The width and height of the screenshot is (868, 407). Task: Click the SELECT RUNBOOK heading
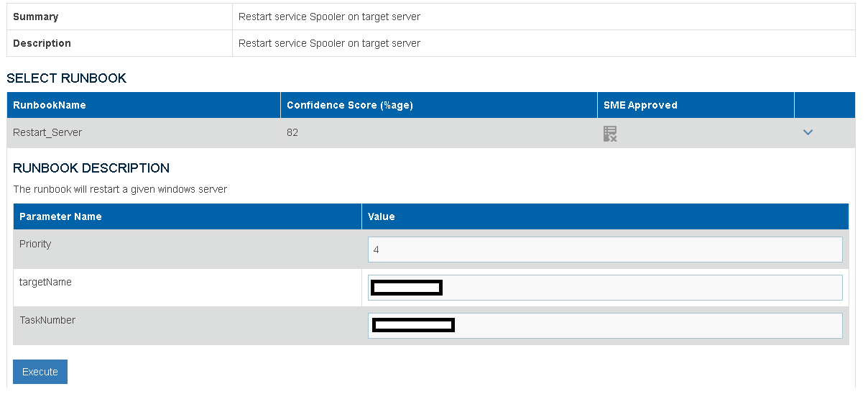point(66,78)
